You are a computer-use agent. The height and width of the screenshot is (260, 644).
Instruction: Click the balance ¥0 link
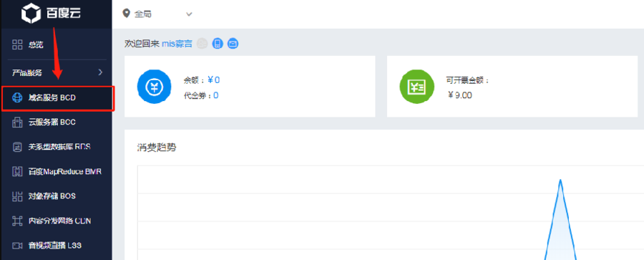click(213, 80)
